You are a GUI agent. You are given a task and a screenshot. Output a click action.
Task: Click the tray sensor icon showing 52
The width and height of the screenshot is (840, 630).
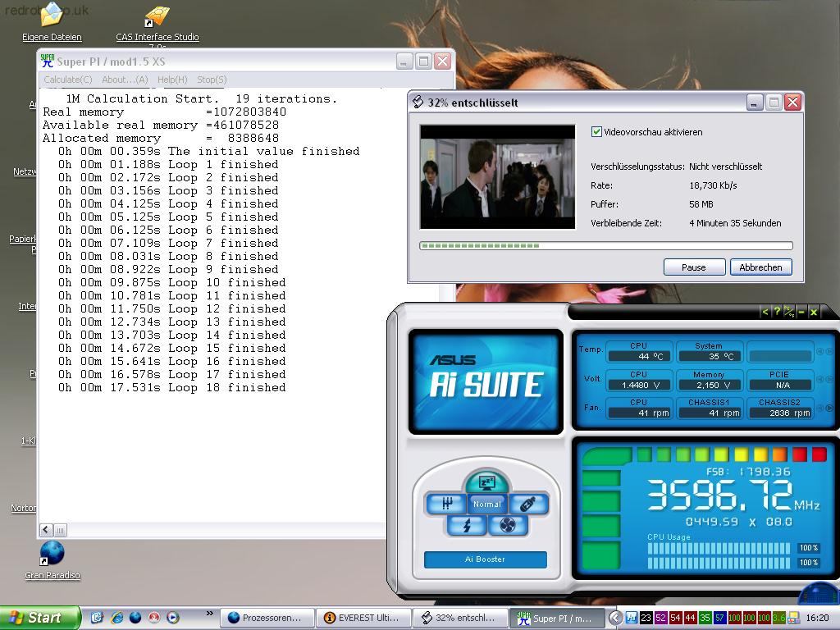(x=660, y=618)
